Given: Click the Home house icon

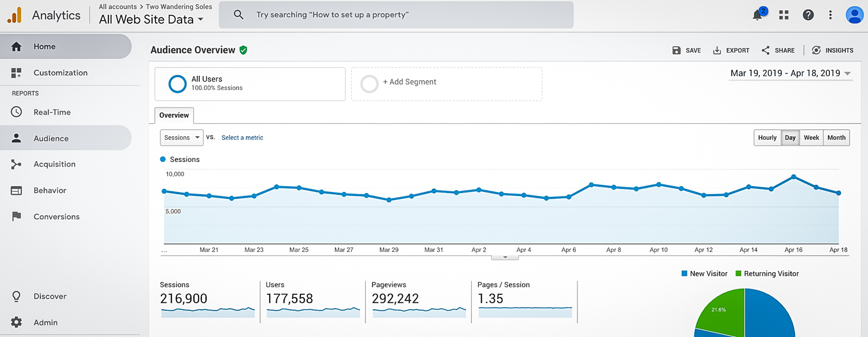Looking at the screenshot, I should click(16, 46).
